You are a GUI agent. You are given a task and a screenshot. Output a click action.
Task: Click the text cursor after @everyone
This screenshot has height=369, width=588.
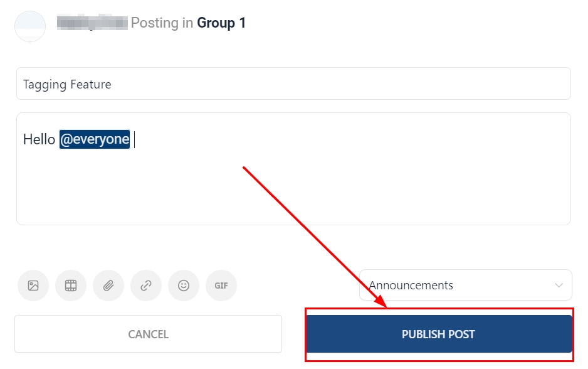(x=135, y=139)
